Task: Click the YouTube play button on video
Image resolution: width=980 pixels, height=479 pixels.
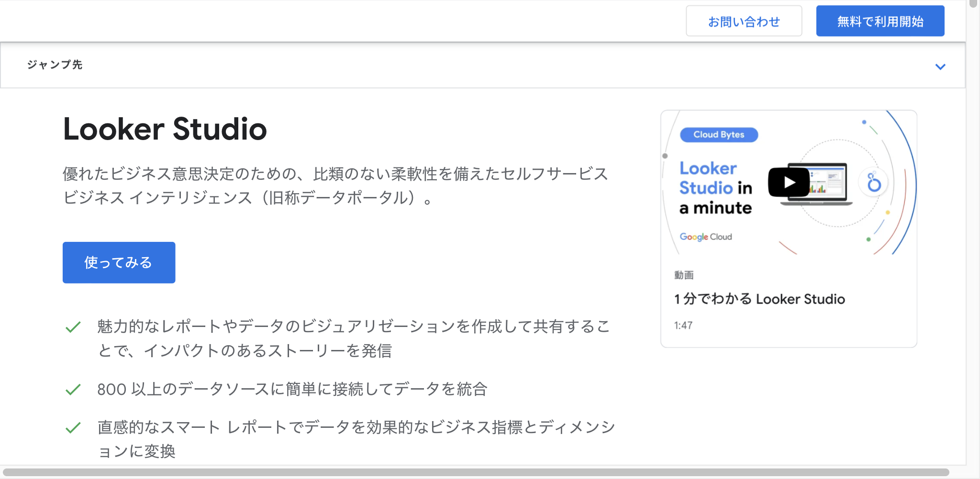Action: tap(789, 182)
